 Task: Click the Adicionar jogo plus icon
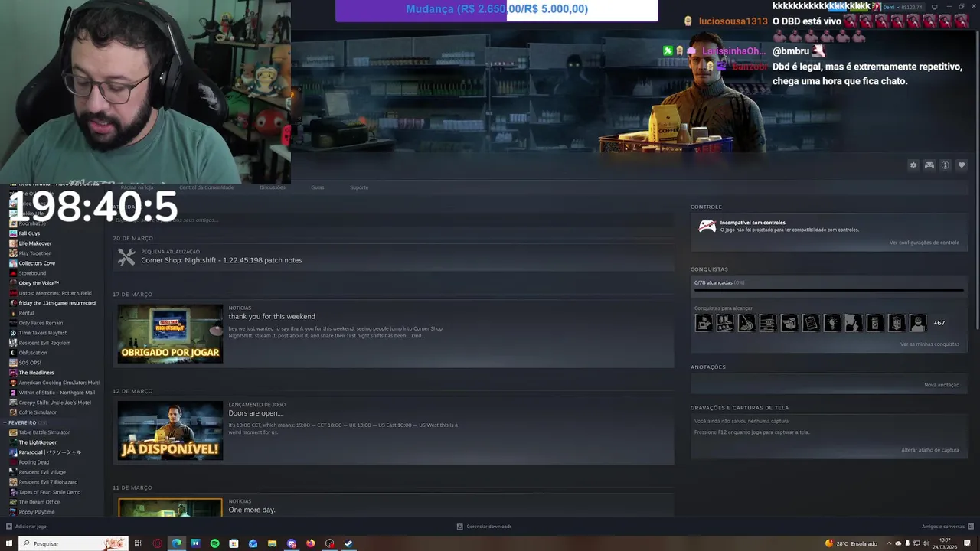coord(9,527)
